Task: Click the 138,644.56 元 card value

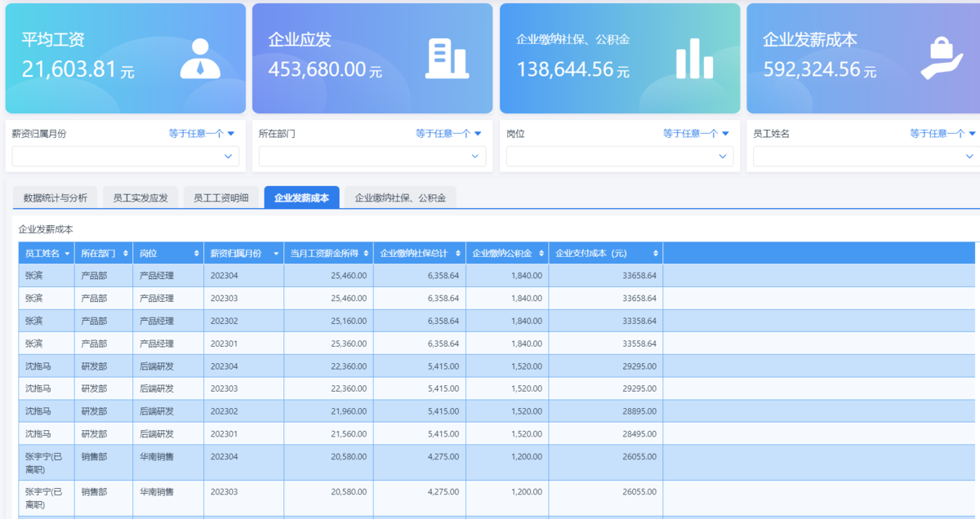Action: 572,70
